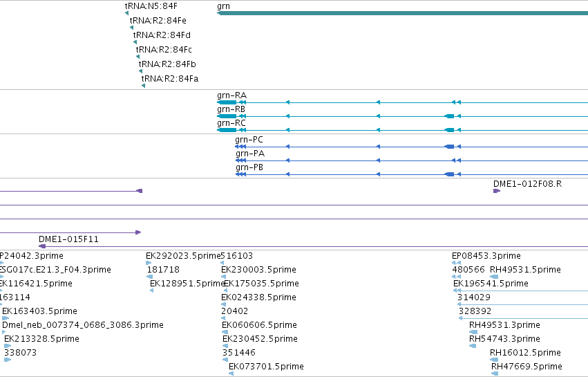Select the Dmel_neb_007374_0686_3086.3prime label
588x377 pixels.
pos(83,325)
